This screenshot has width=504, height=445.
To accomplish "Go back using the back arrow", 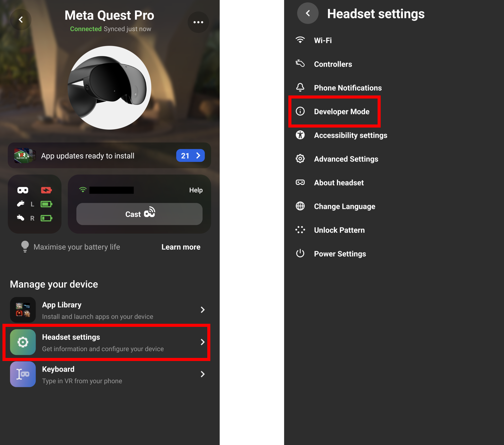I will tap(21, 19).
